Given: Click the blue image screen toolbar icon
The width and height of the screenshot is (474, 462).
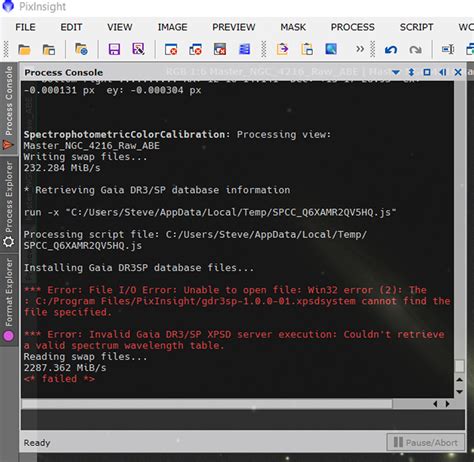Looking at the screenshot, I should tap(331, 49).
